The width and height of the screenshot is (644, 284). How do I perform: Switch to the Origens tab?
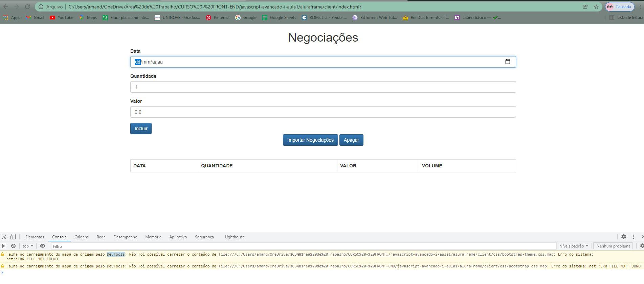click(x=82, y=237)
